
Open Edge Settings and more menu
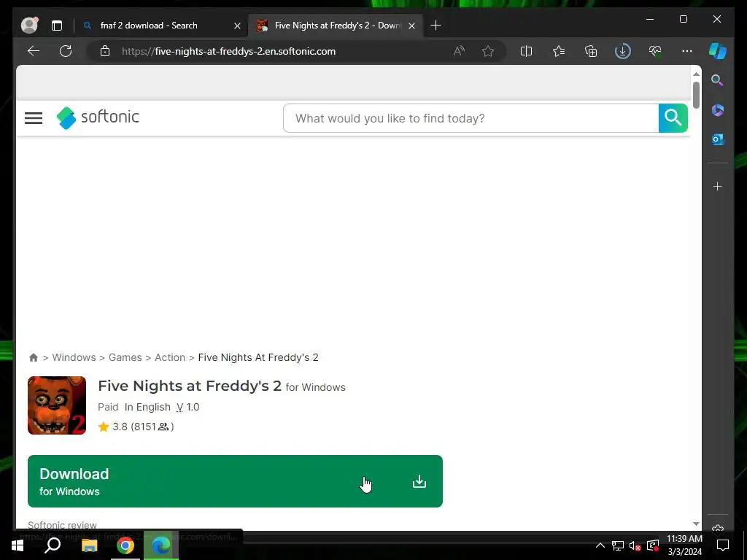click(687, 51)
